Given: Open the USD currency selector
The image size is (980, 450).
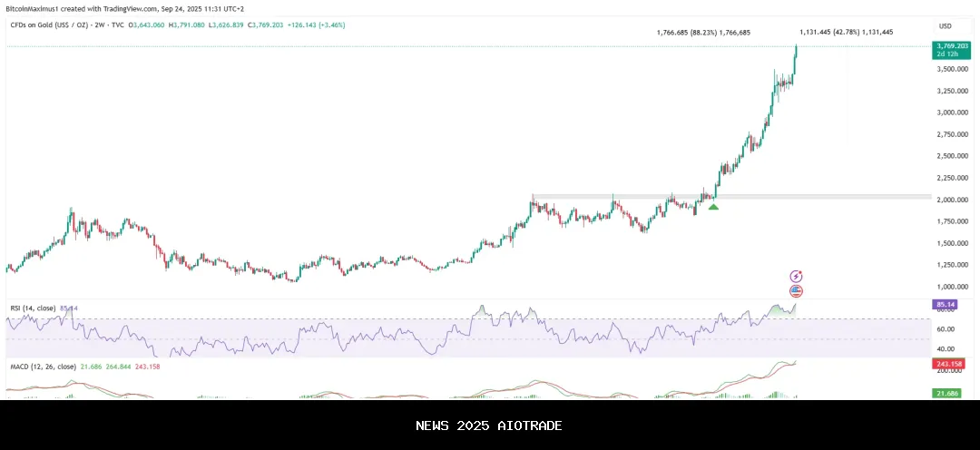Looking at the screenshot, I should pos(946,25).
